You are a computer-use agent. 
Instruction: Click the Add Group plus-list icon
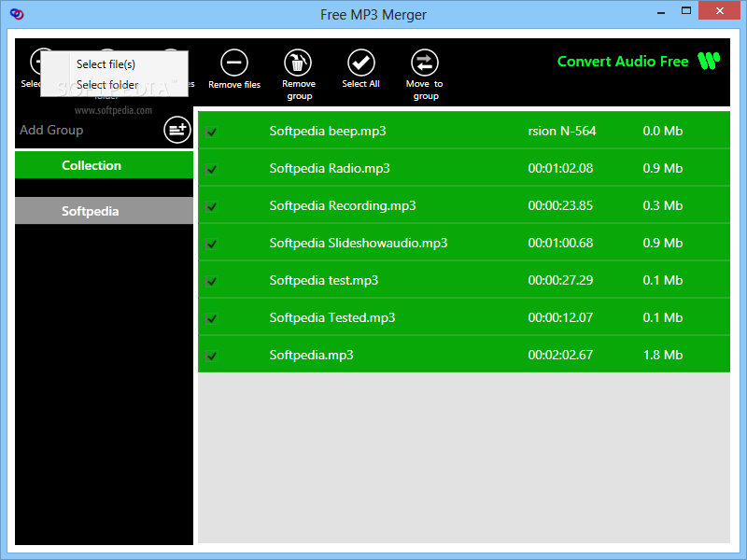(x=177, y=130)
